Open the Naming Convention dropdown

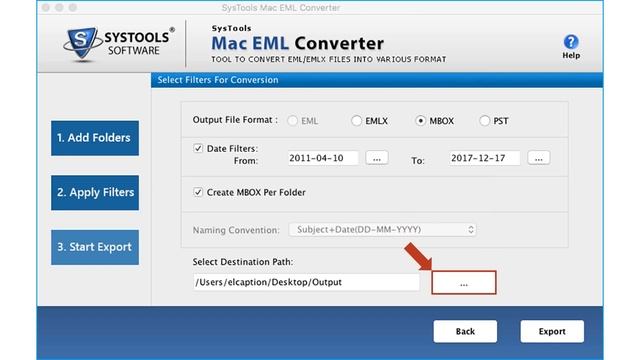point(382,229)
